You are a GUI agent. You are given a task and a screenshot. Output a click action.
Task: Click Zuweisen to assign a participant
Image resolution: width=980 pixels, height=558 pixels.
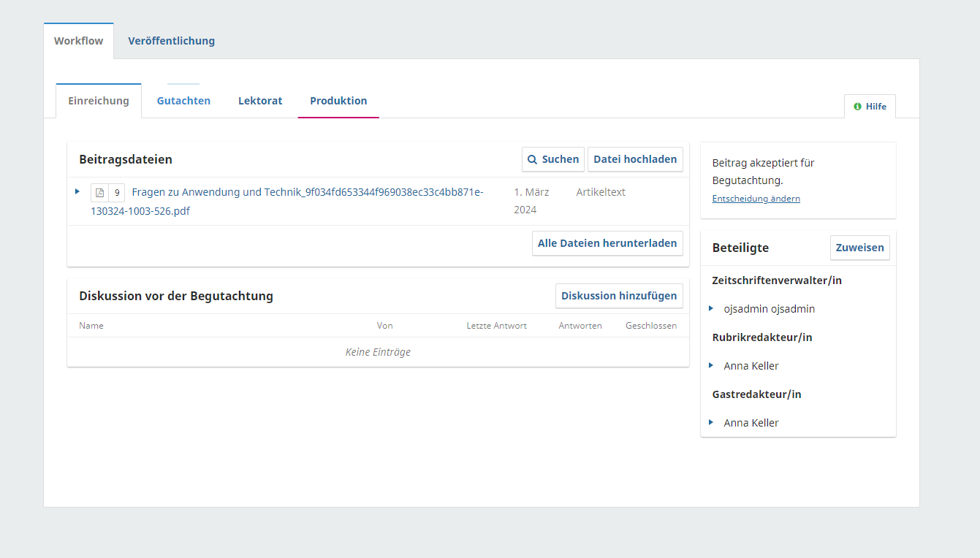click(x=859, y=248)
